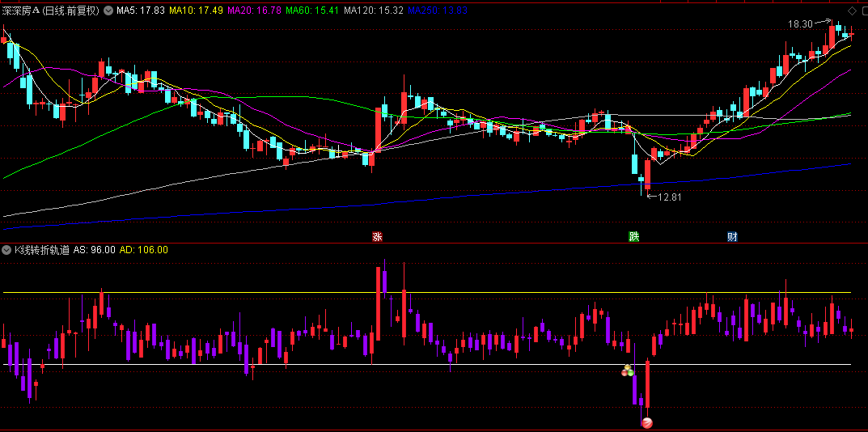This screenshot has width=868, height=432.
Task: Click the MA120: 15.32 label
Action: click(x=373, y=11)
